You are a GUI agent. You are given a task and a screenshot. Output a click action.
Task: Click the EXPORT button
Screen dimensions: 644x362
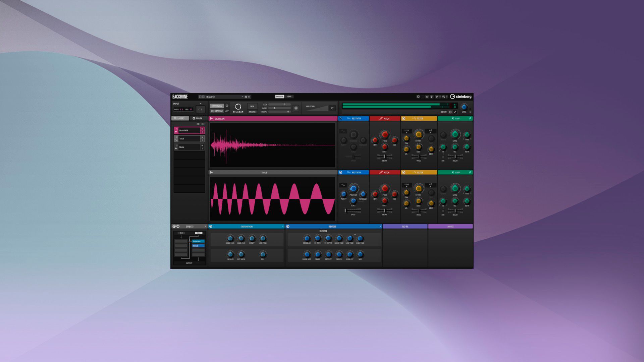443,112
